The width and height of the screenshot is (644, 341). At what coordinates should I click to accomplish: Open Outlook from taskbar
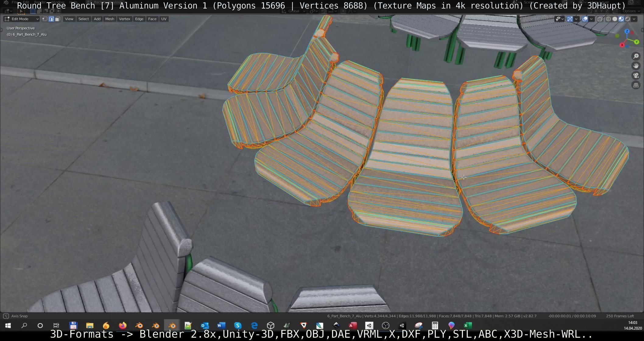pos(205,325)
